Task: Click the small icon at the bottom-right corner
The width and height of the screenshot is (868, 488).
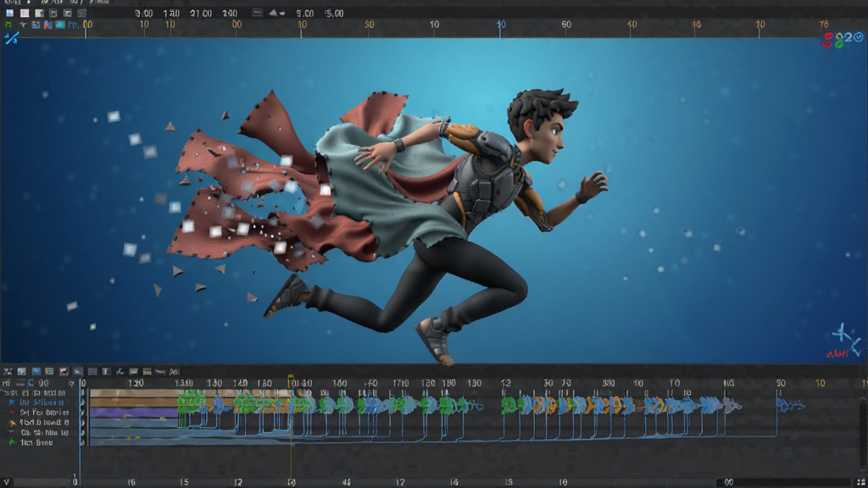Action: 860,482
